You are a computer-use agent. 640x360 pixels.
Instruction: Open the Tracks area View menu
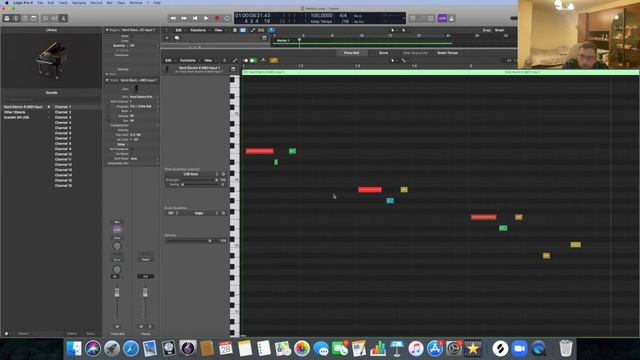click(219, 30)
